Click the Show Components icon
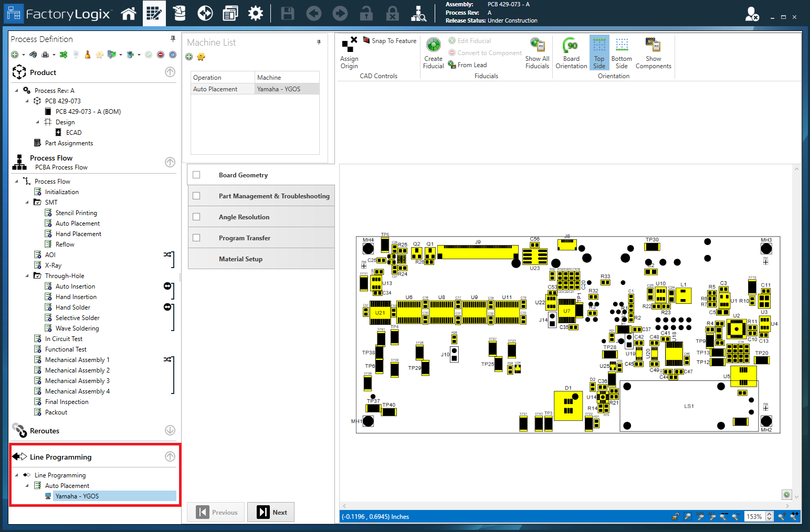810x532 pixels. pos(653,52)
